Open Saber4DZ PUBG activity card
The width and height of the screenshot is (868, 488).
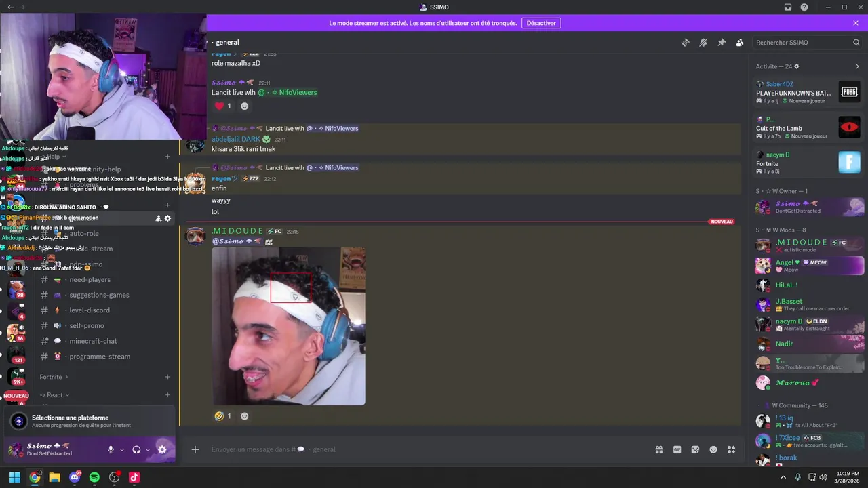[808, 92]
